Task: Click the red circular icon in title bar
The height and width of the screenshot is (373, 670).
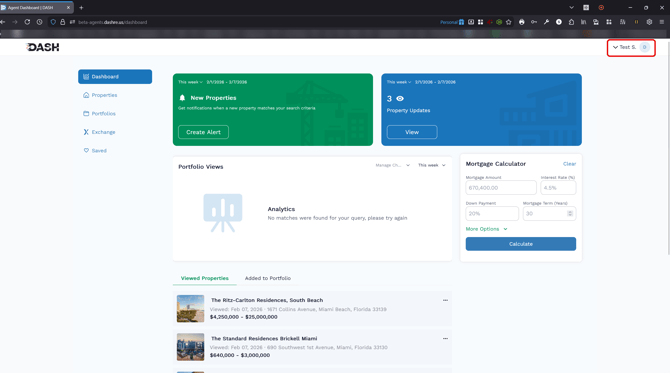Action: (x=601, y=8)
